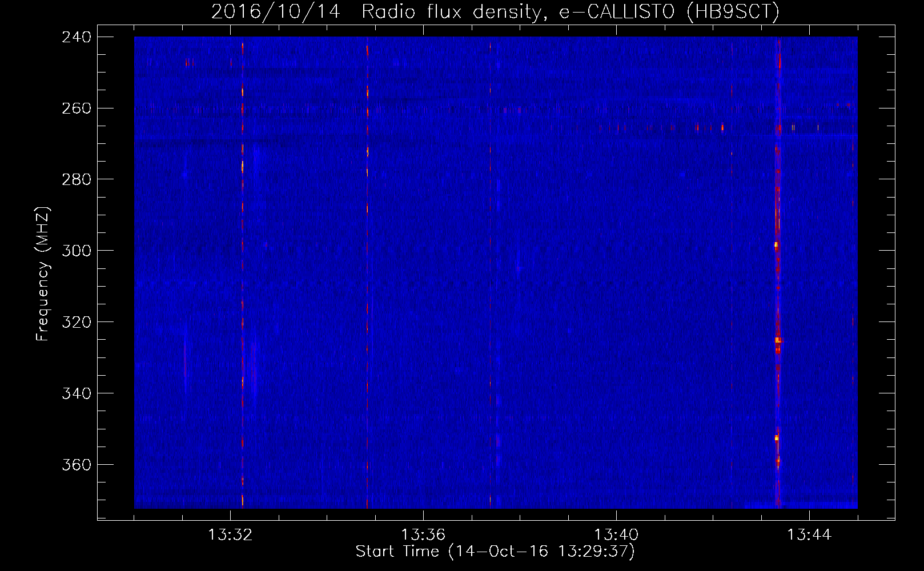This screenshot has height=571, width=924.
Task: Click the '320' frequency axis label
Action: point(77,322)
